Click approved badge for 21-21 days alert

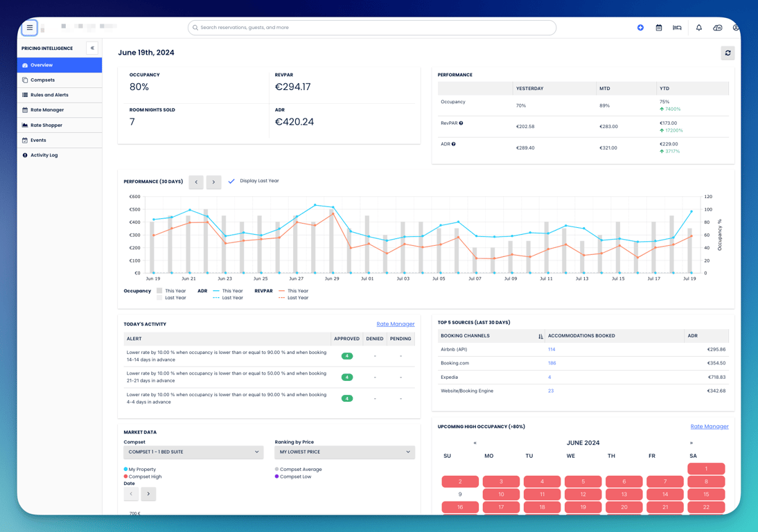pos(347,378)
